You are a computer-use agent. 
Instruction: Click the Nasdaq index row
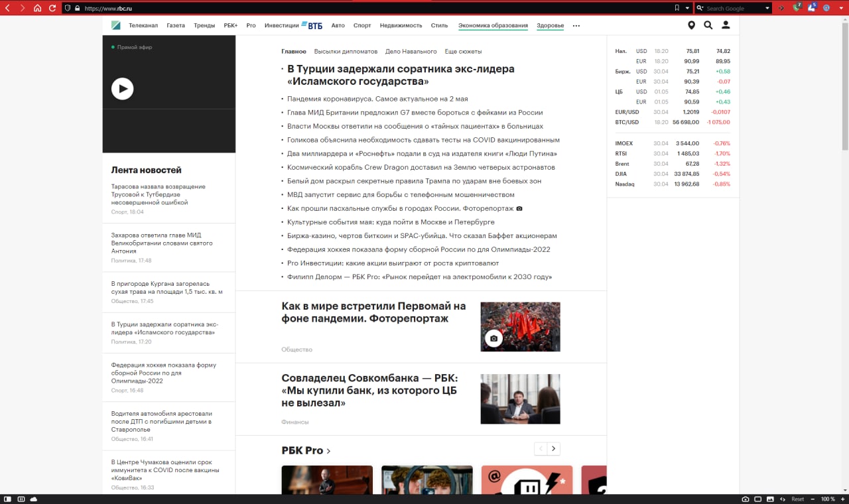coord(673,184)
